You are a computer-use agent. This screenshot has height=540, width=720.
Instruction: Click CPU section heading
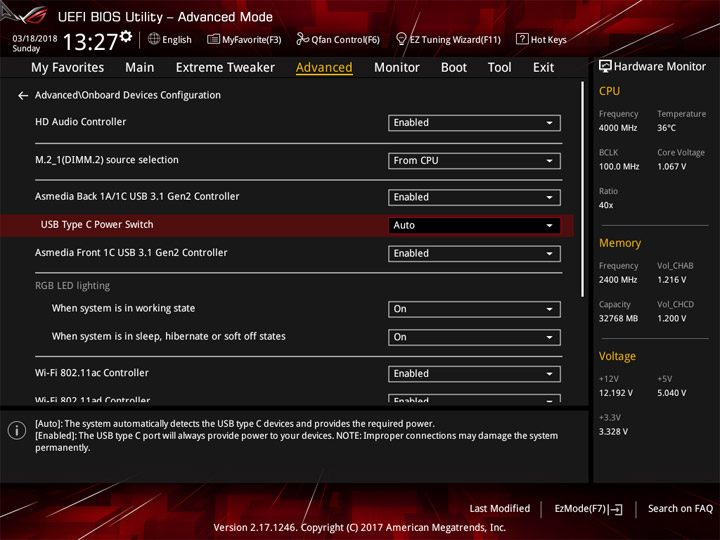[609, 91]
